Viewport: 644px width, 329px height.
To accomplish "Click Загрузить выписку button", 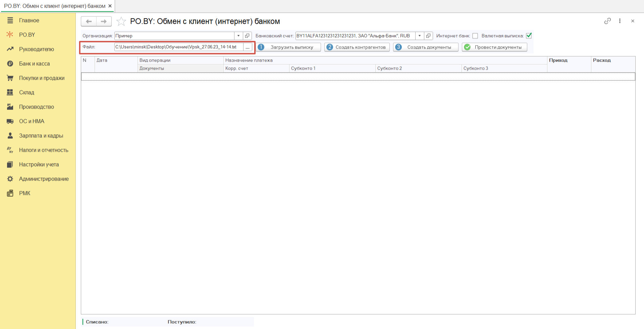I will (289, 47).
